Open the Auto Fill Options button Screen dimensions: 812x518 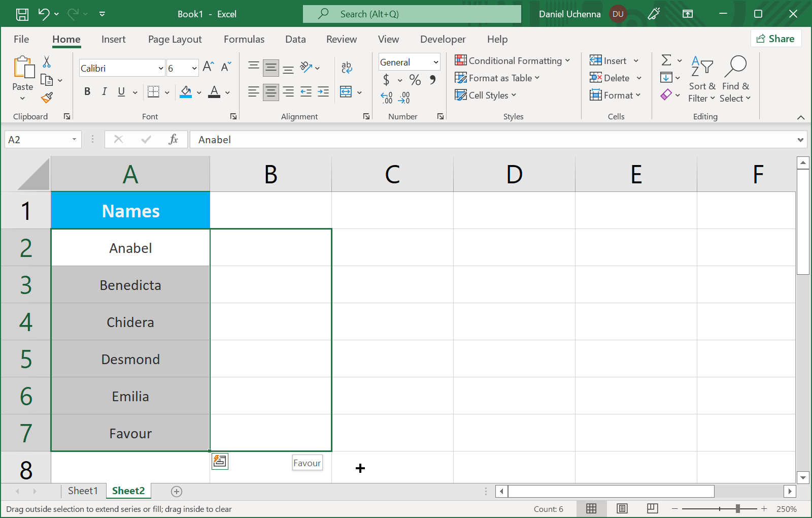[220, 461]
